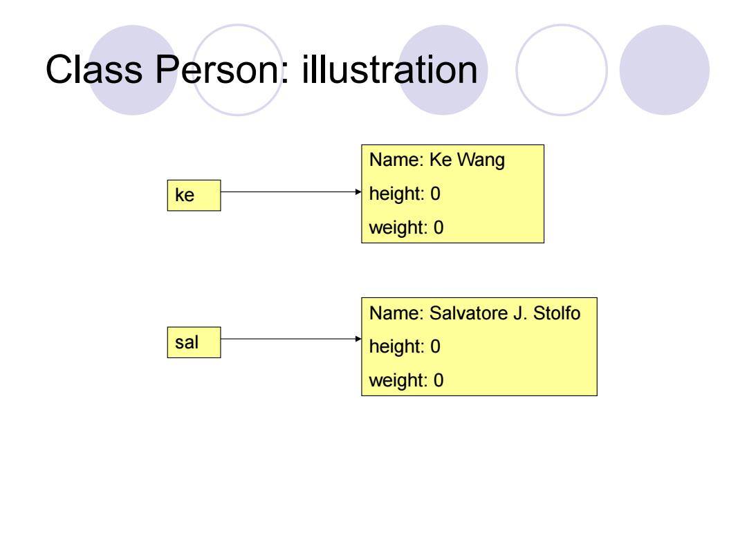This screenshot has width=747, height=560.
Task: Click the filled lavender circle behind 'Class'
Action: (133, 70)
